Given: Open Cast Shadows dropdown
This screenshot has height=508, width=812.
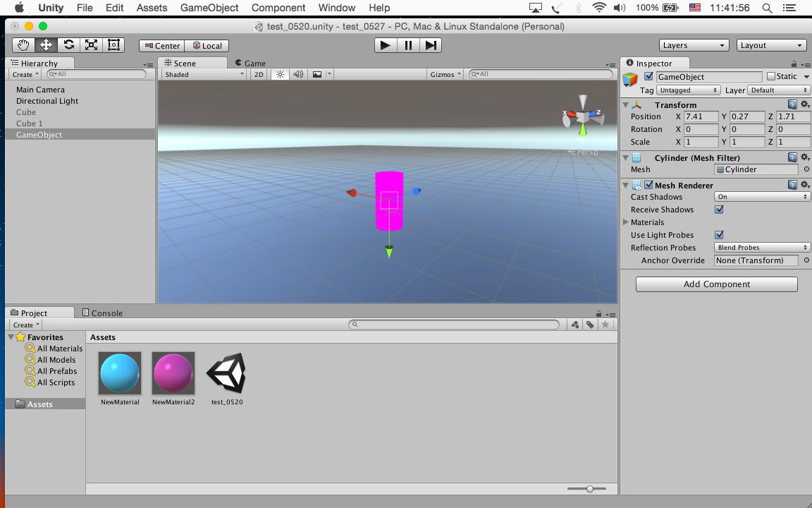Looking at the screenshot, I should [x=762, y=197].
